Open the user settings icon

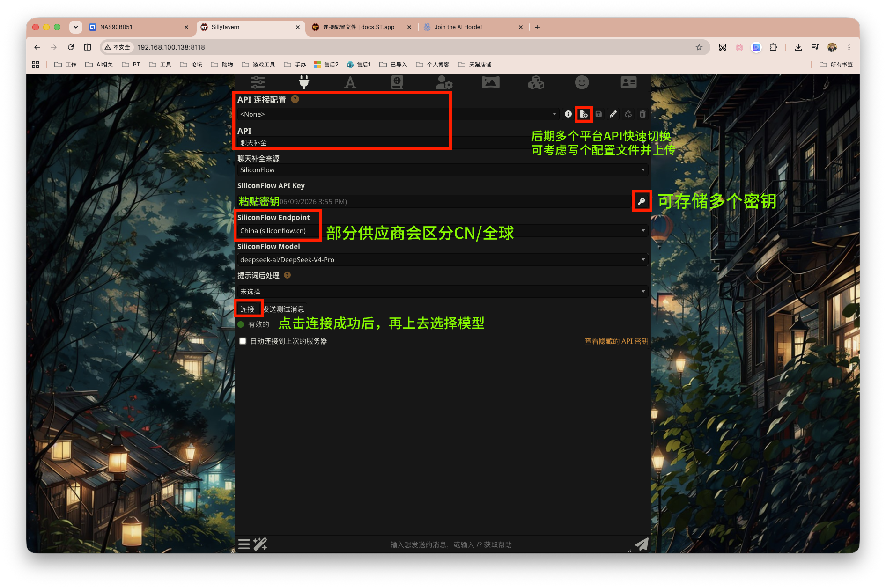point(443,82)
